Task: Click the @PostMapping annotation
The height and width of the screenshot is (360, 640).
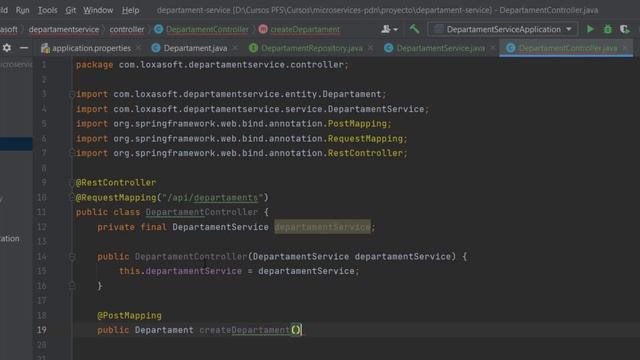Action: pos(129,316)
